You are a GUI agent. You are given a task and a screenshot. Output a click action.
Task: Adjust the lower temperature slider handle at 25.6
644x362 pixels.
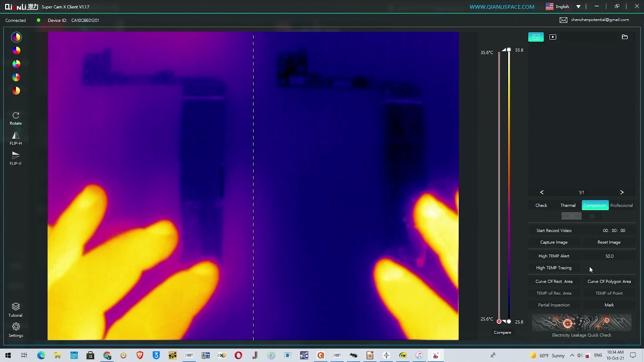[509, 322]
